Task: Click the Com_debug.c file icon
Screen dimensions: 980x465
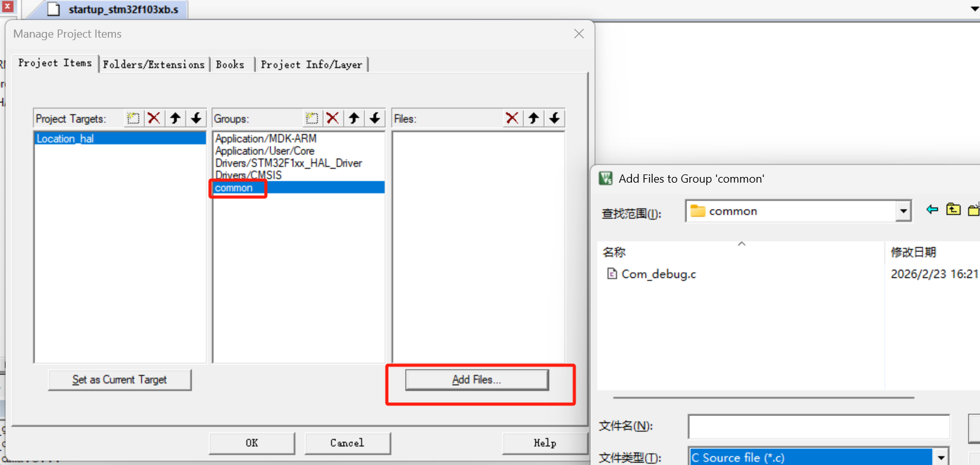Action: pyautogui.click(x=612, y=274)
